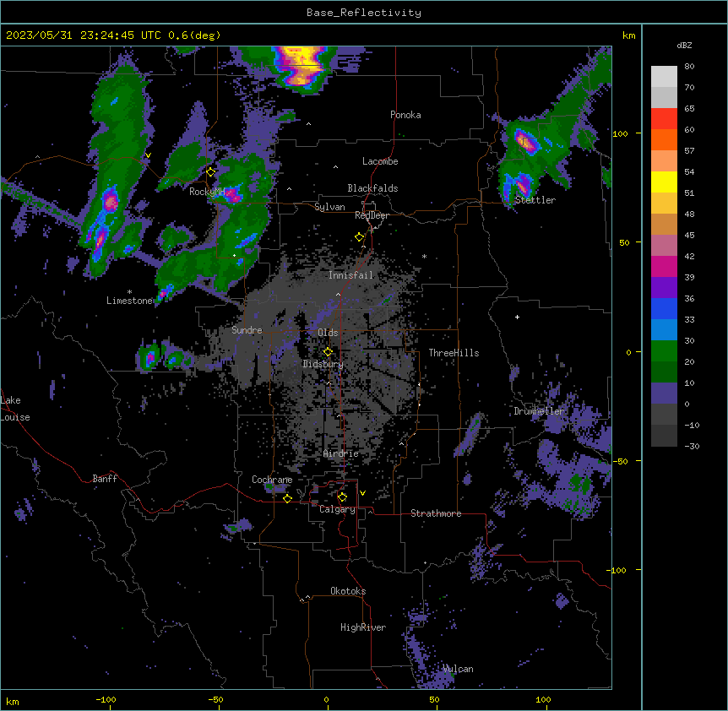Click the asterisk marker northeast of Innisfail
Screen dimensions: 728x711
[x=424, y=256]
